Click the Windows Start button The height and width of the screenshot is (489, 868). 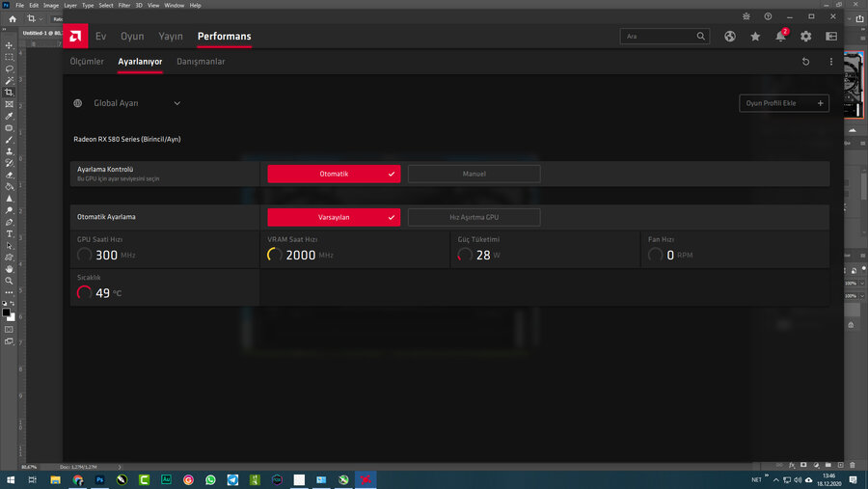click(11, 479)
